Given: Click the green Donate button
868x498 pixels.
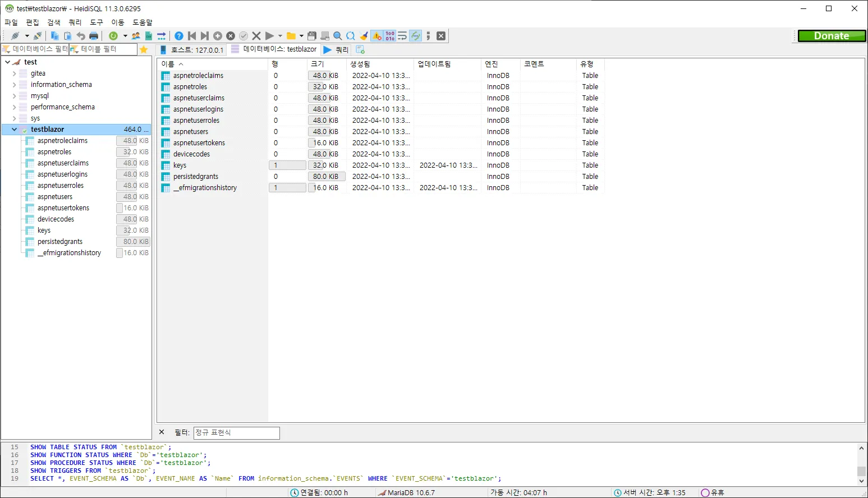Looking at the screenshot, I should click(x=832, y=36).
